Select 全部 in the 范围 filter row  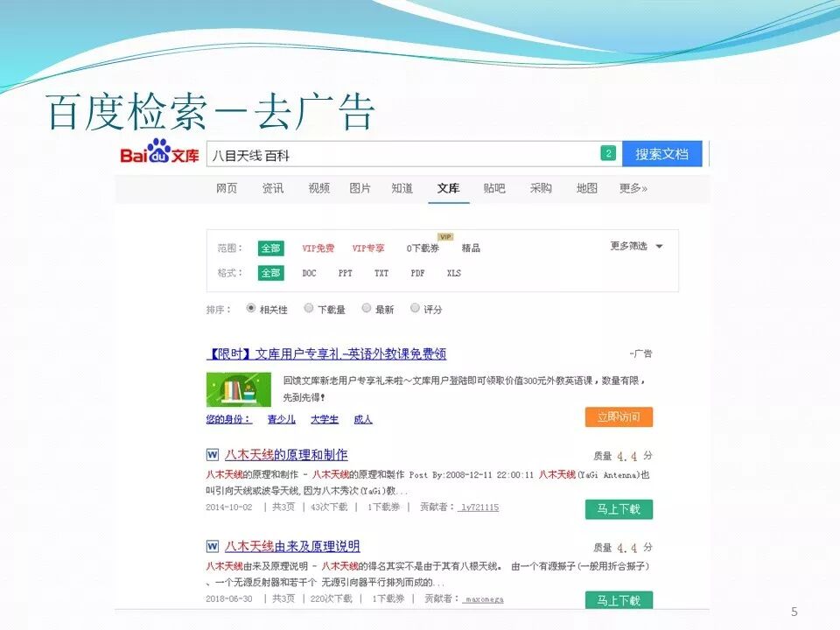270,248
